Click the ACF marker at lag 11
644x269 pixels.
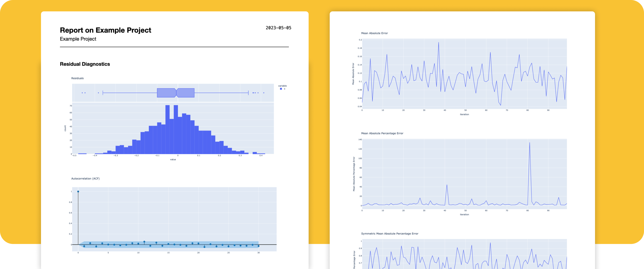click(x=144, y=242)
